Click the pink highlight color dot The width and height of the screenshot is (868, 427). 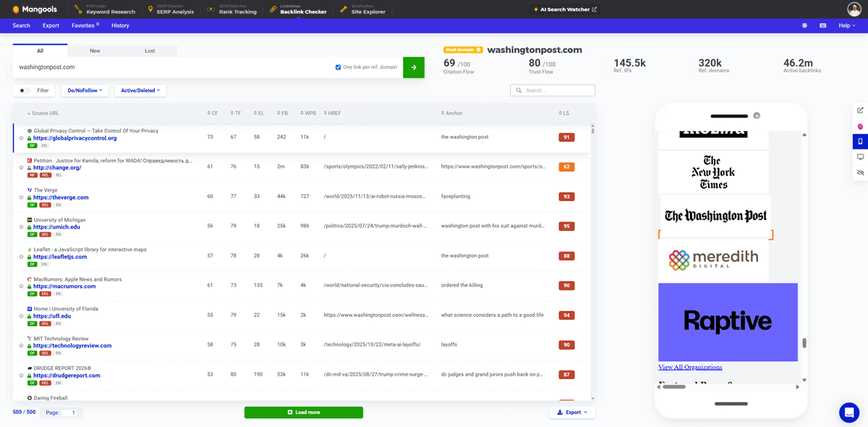[859, 126]
